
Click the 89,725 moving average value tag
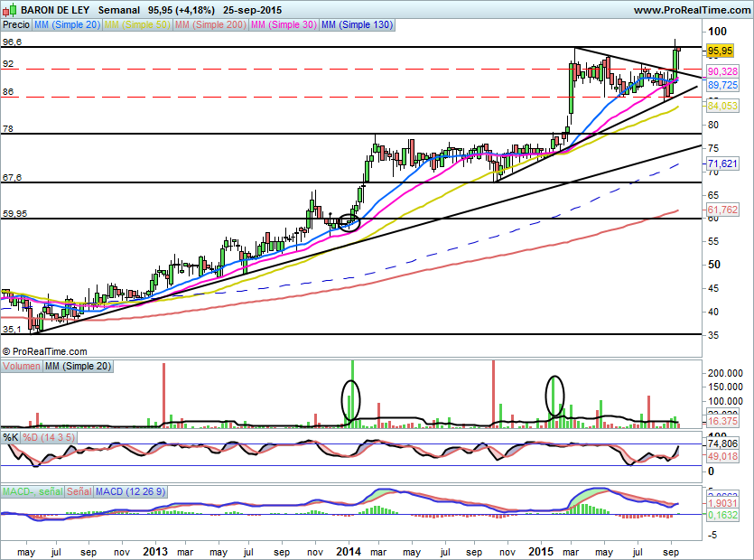[722, 85]
